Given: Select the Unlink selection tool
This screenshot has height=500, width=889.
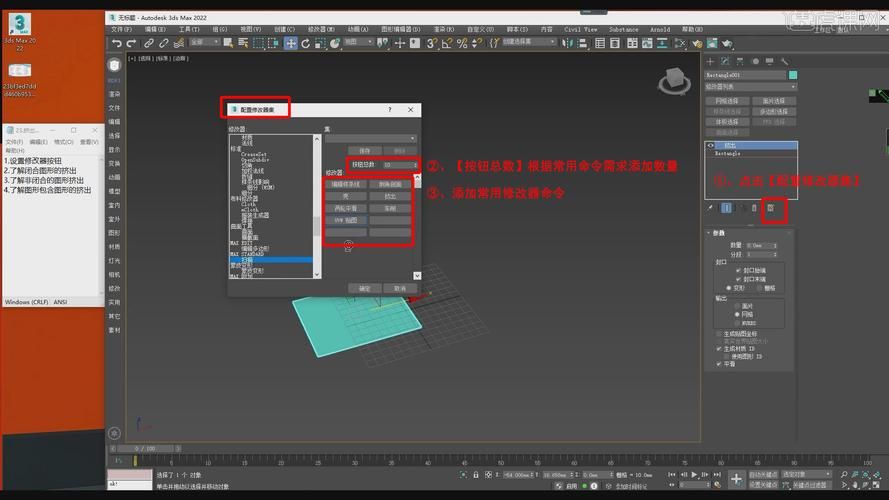Looking at the screenshot, I should coord(164,43).
